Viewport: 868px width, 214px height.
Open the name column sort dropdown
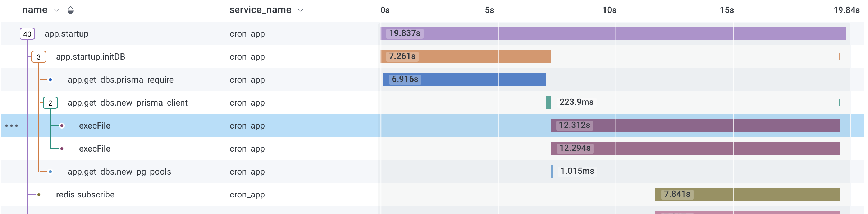(56, 10)
